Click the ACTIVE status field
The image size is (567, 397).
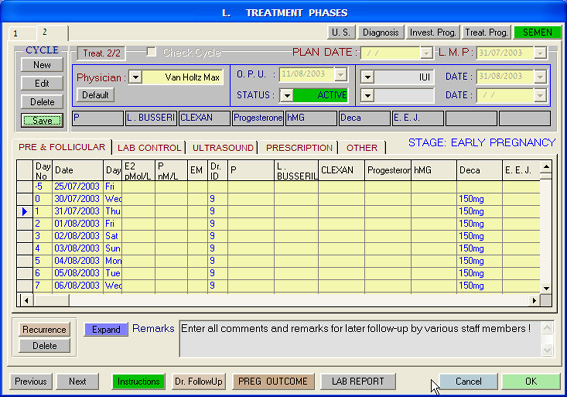coord(320,95)
